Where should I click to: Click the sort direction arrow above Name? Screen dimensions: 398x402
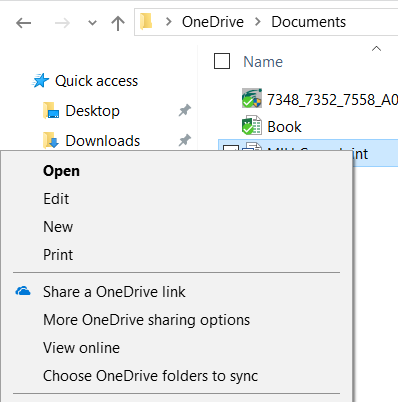[x=376, y=49]
